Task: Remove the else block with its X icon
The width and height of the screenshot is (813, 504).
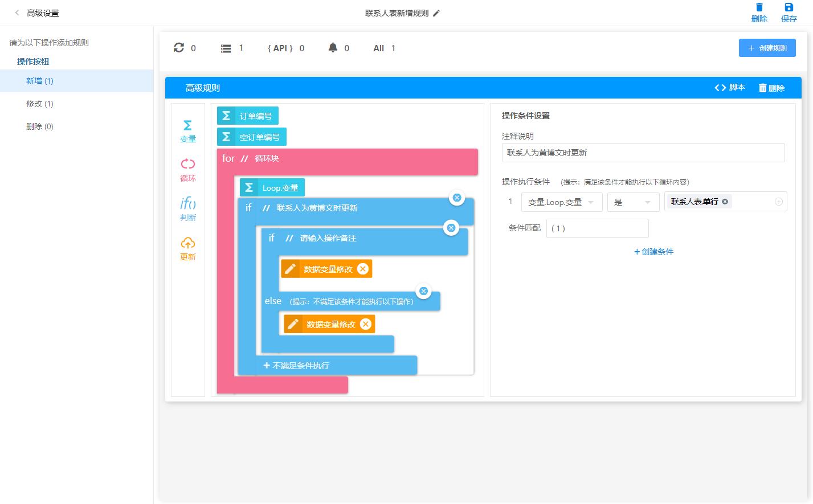Action: tap(423, 291)
